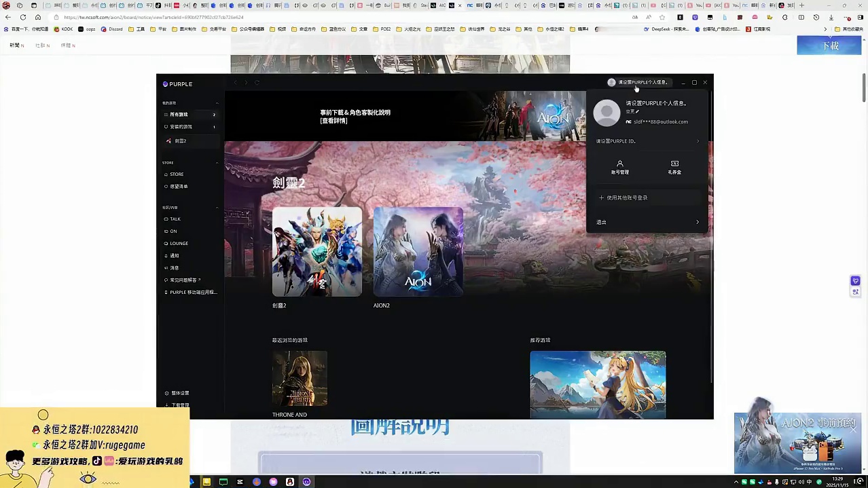Screen dimensions: 868x488
Task: Click the 查看詳情 banner link
Action: [334, 121]
